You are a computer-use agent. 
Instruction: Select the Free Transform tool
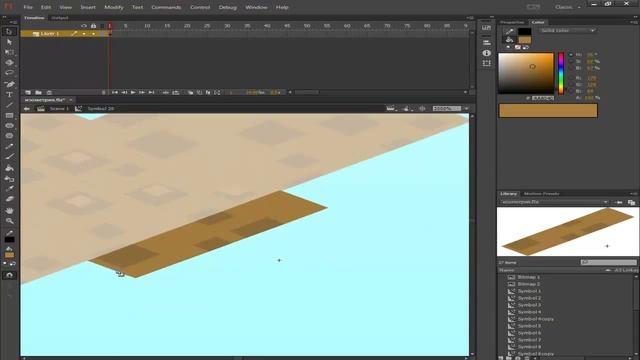click(9, 52)
